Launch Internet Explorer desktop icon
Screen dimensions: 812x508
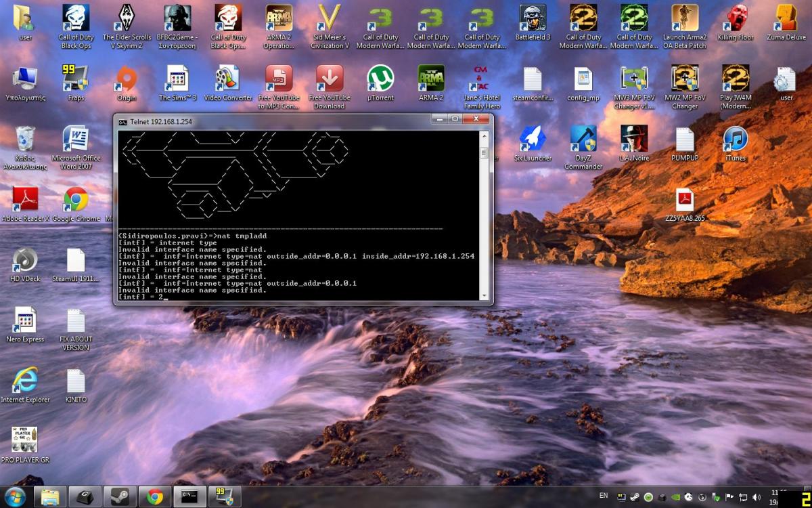(x=25, y=384)
